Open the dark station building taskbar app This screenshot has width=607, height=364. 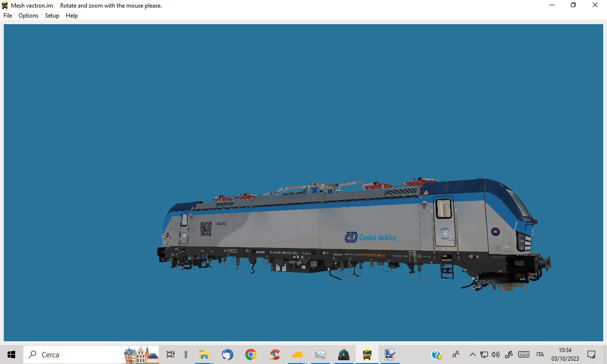click(344, 355)
